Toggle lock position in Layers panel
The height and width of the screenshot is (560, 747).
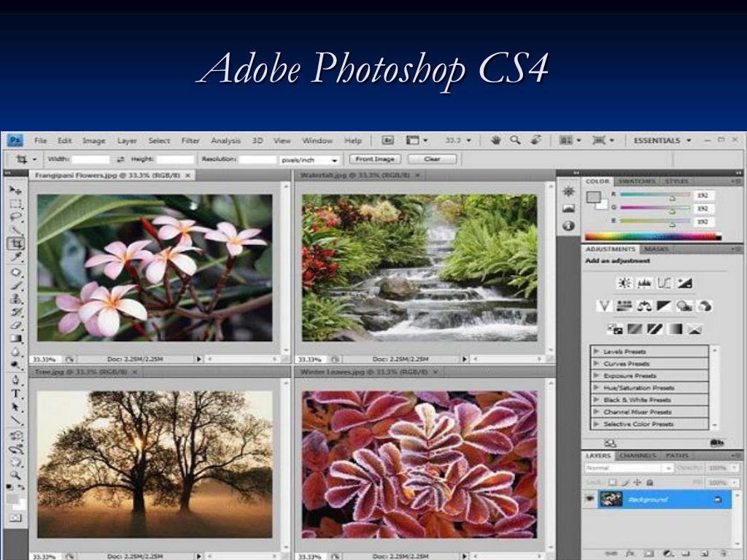click(638, 483)
